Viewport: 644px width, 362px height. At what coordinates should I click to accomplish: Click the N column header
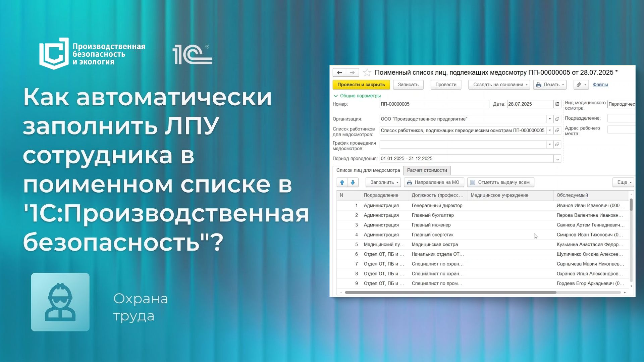point(349,195)
